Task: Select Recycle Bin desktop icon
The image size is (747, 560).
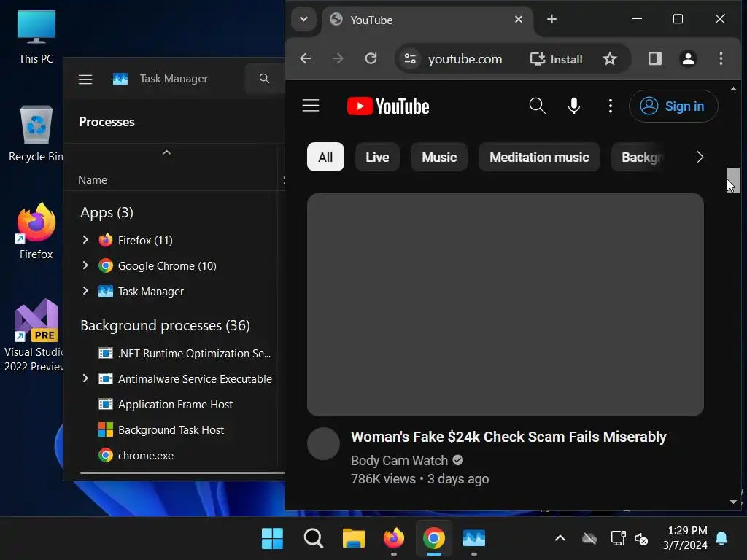Action: point(36,134)
